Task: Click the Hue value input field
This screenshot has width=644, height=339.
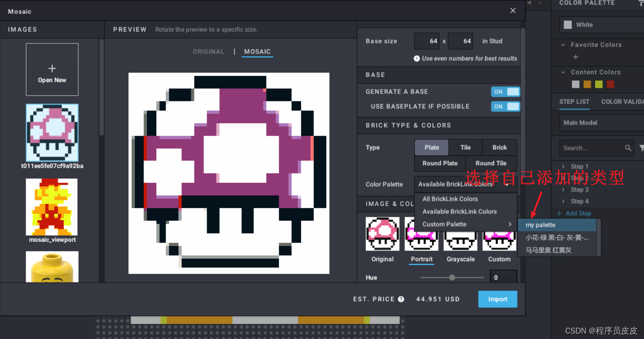Action: point(503,277)
